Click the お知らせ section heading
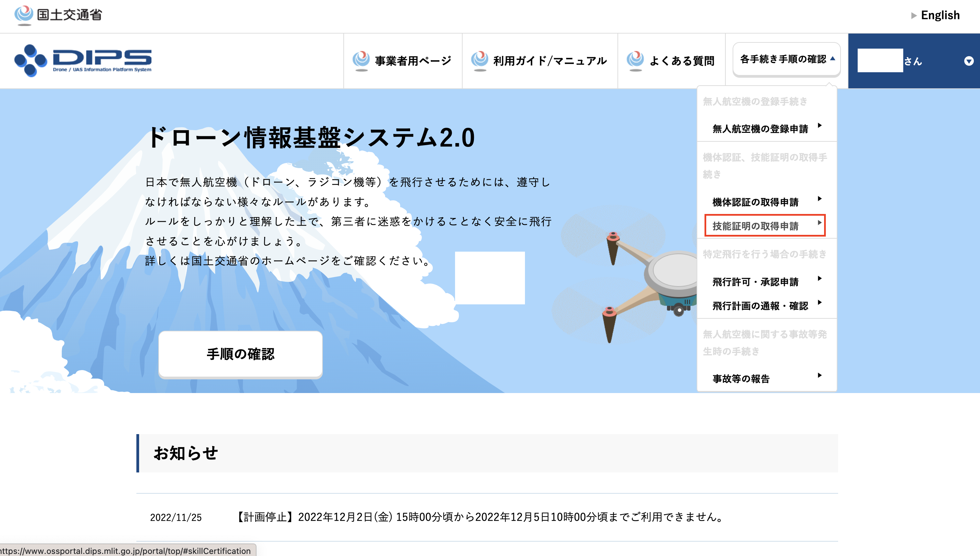980x556 pixels. point(186,453)
